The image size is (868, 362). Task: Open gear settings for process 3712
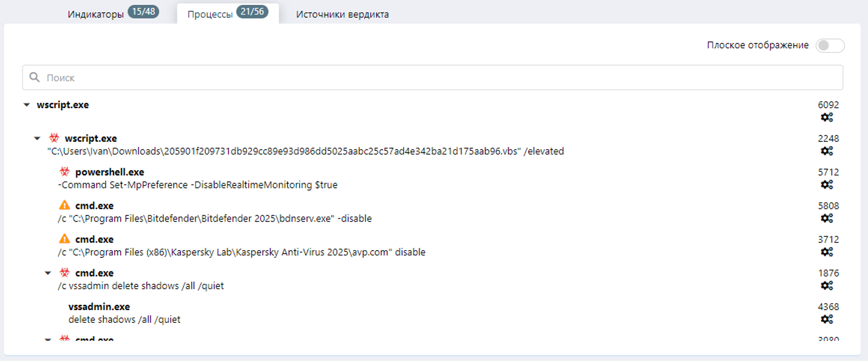pos(827,252)
